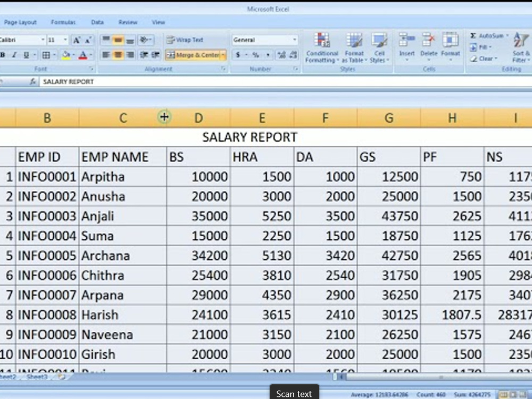Open Format as Table gallery
This screenshot has width=532, height=399.
(354, 48)
